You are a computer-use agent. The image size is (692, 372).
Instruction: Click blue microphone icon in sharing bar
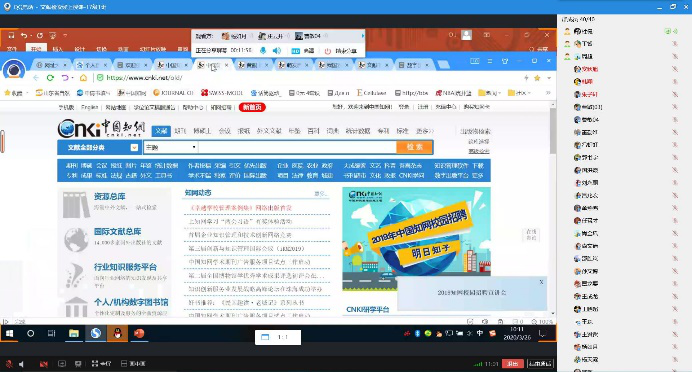click(x=263, y=51)
